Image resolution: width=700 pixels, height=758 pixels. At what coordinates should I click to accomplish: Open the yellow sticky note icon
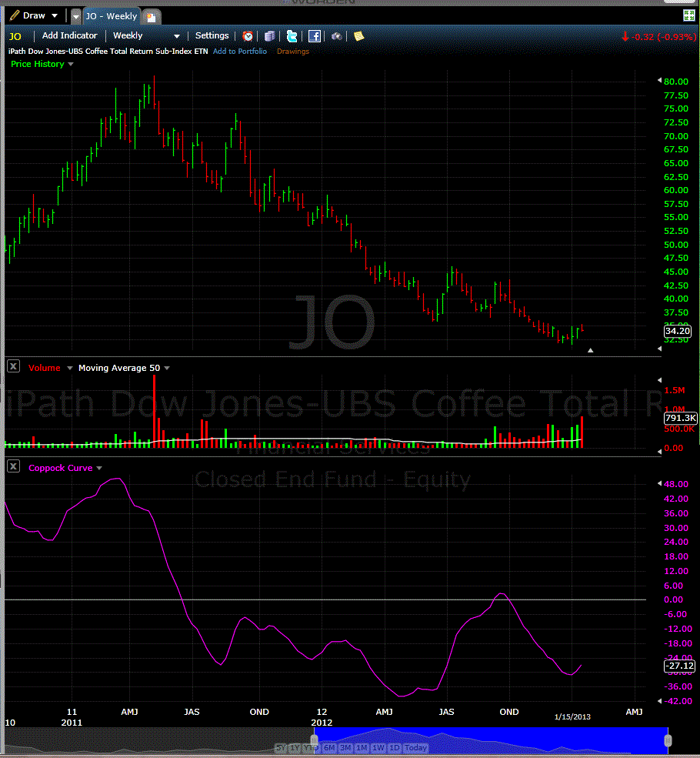[x=359, y=36]
